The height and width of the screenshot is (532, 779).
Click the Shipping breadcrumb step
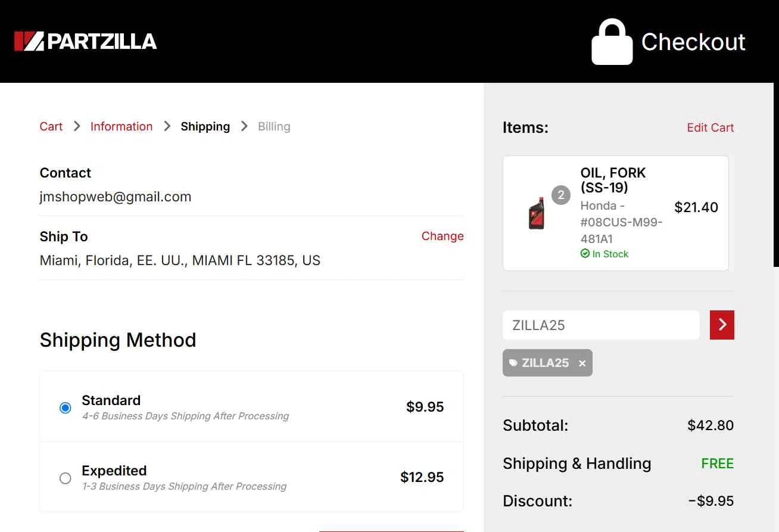coord(205,126)
